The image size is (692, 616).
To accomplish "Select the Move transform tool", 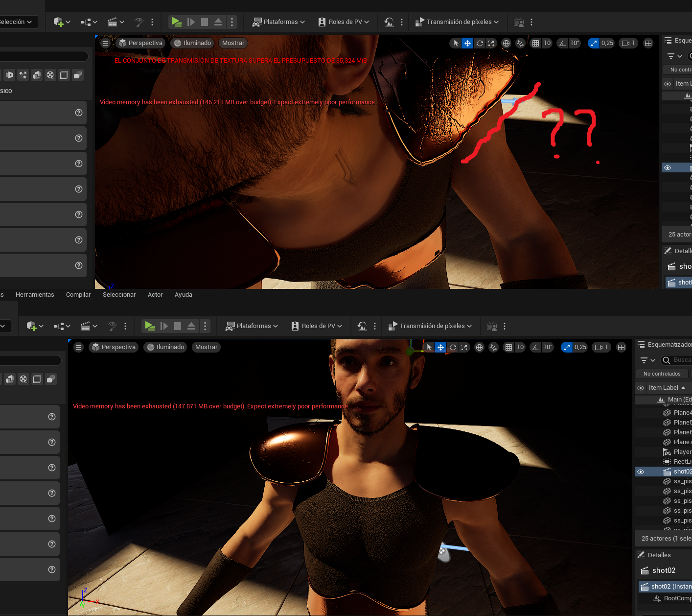I will (x=467, y=43).
